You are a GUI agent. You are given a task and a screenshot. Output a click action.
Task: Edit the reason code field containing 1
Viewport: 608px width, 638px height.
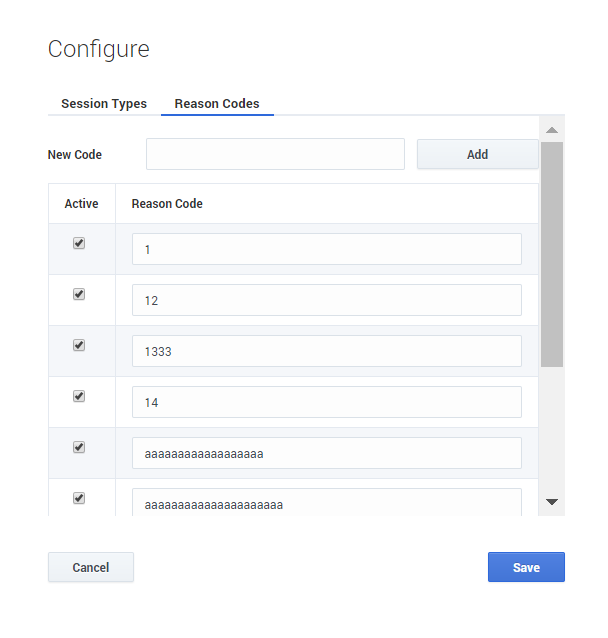[x=326, y=249]
